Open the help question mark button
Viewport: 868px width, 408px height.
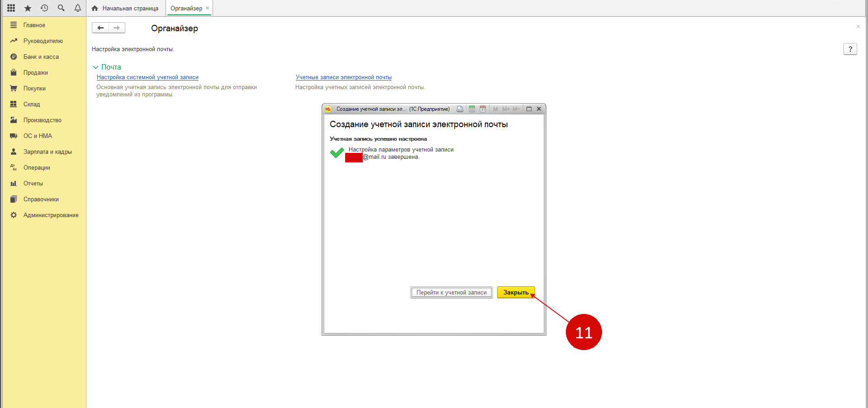pyautogui.click(x=850, y=49)
